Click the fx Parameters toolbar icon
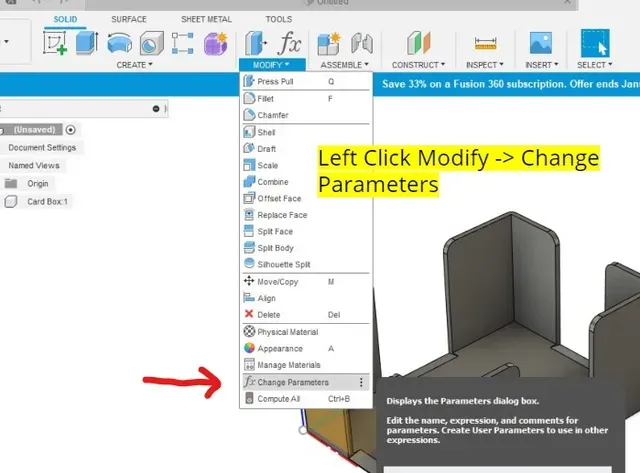This screenshot has width=640, height=473. (x=289, y=43)
